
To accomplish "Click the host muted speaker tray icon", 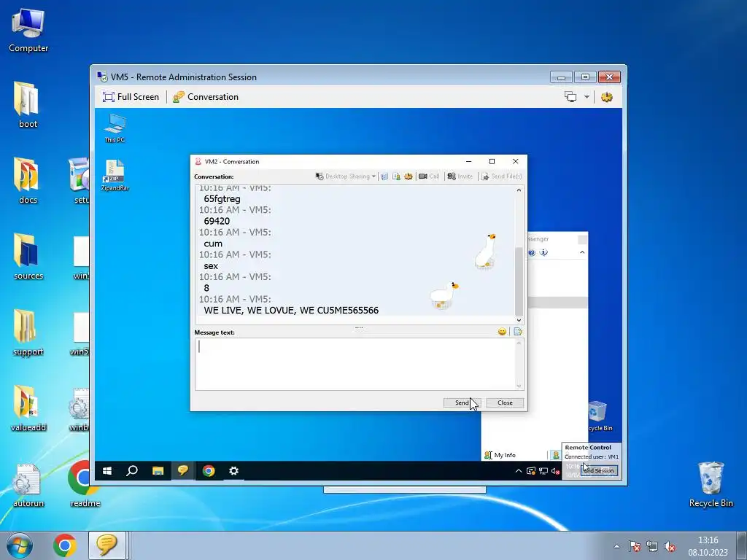I will [670, 546].
